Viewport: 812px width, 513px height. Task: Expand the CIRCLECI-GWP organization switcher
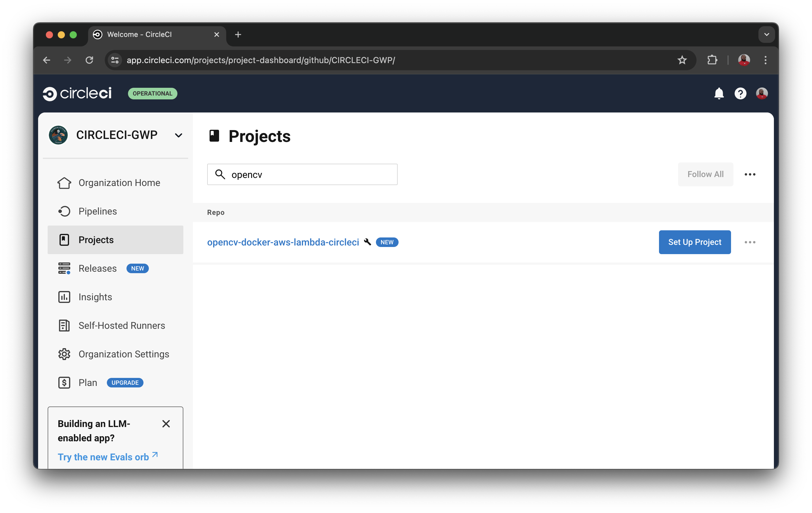point(179,135)
